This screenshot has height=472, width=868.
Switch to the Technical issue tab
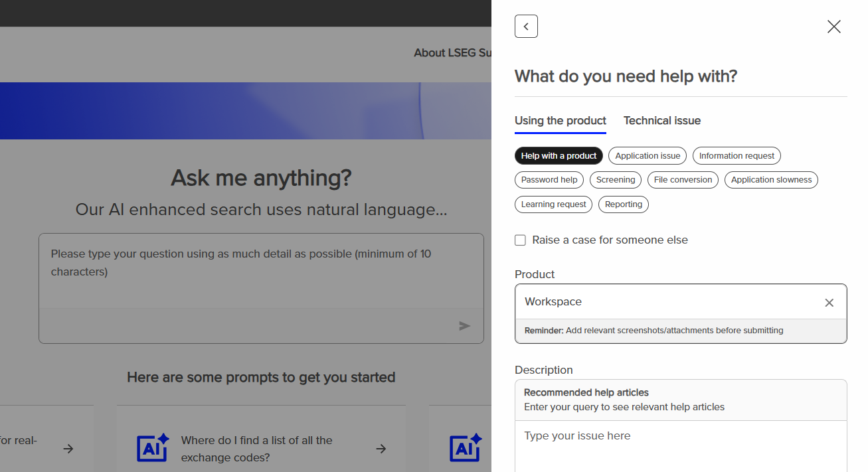tap(662, 121)
